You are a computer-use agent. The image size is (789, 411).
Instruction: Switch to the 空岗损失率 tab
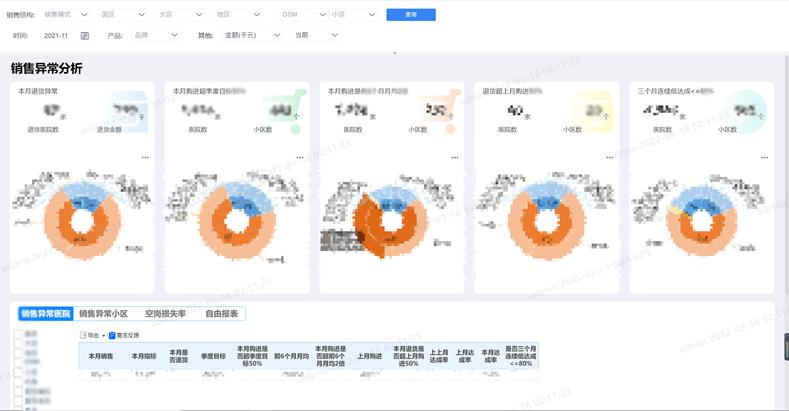pos(165,314)
